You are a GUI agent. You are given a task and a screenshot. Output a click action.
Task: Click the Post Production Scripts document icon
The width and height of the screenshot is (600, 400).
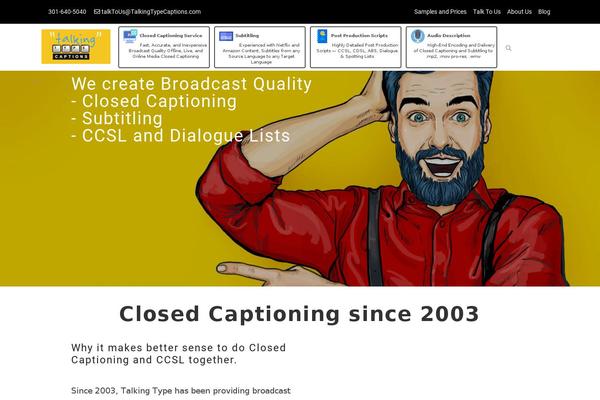coord(322,36)
